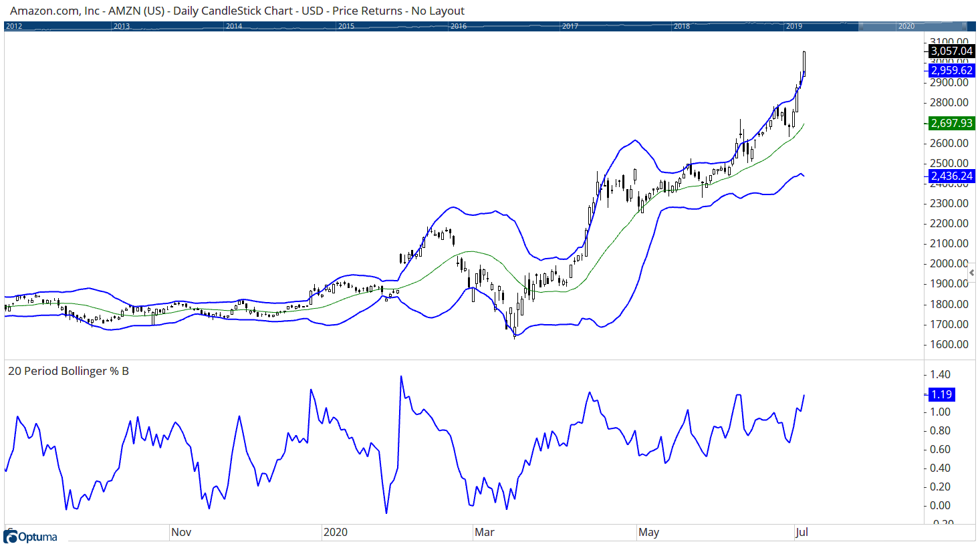The image size is (980, 546).
Task: Click the 1.00 label on the %B scale
Action: (941, 412)
